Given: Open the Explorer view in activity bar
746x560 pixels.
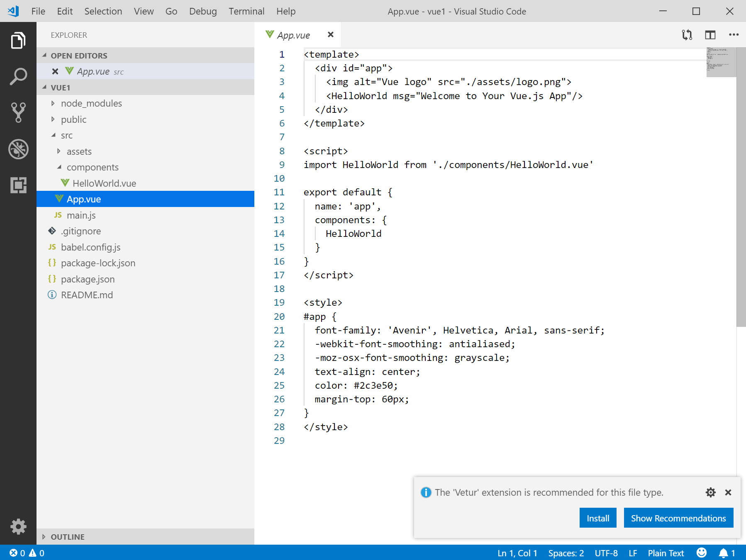Looking at the screenshot, I should point(18,40).
